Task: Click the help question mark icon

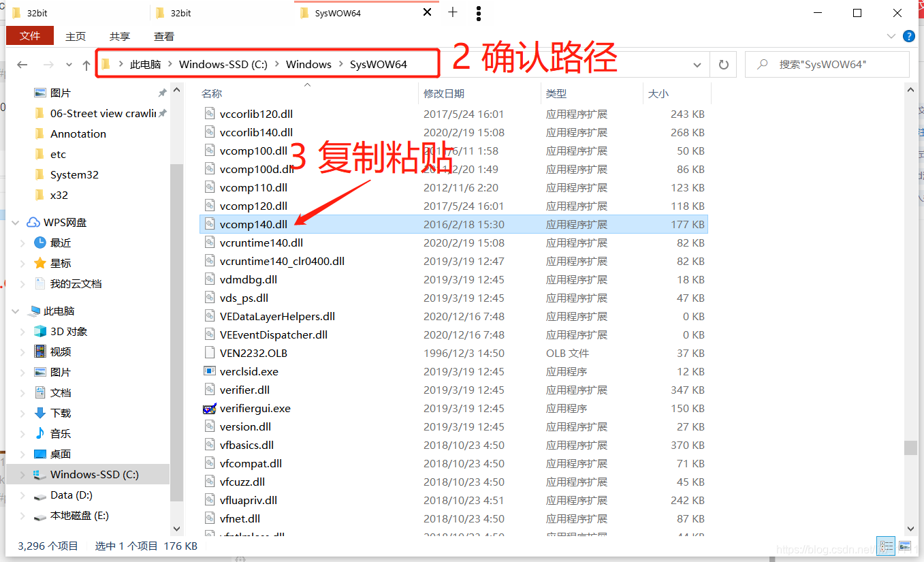Action: pos(908,36)
